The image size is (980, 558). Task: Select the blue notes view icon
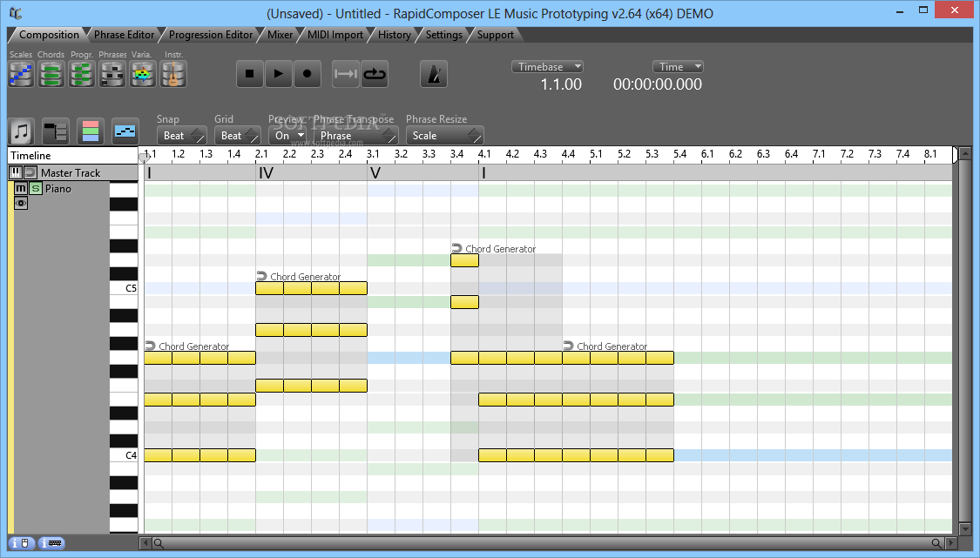point(125,131)
